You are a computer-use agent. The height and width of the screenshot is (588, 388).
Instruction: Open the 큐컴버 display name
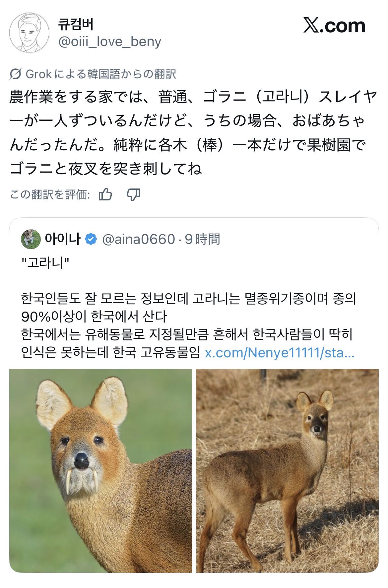click(76, 24)
